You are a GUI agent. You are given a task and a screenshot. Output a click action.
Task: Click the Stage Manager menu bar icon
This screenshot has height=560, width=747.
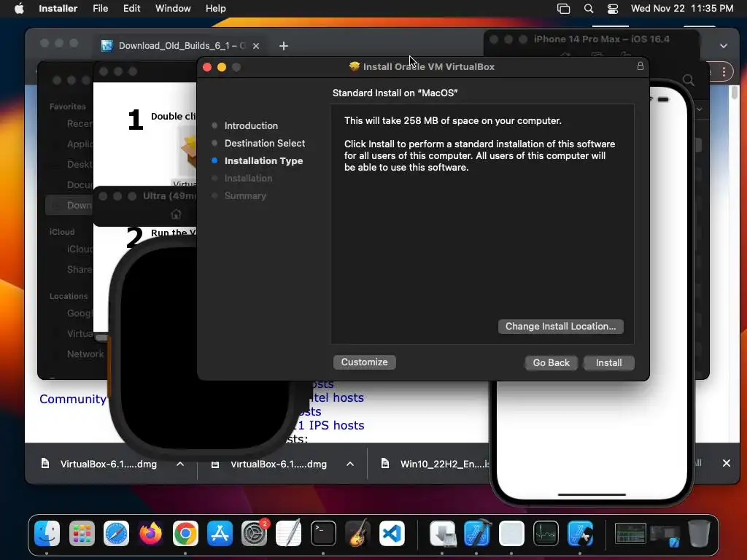click(x=564, y=9)
